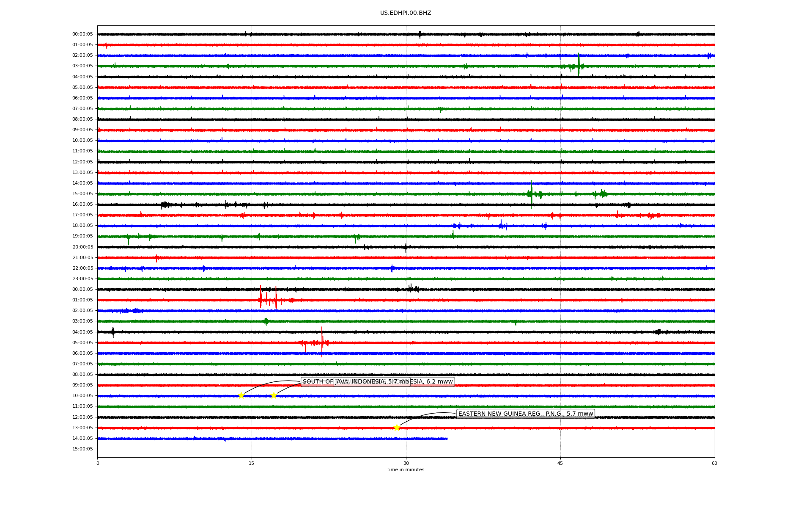The image size is (812, 508).
Task: Click the 22:00:05 time label
Action: pos(82,268)
